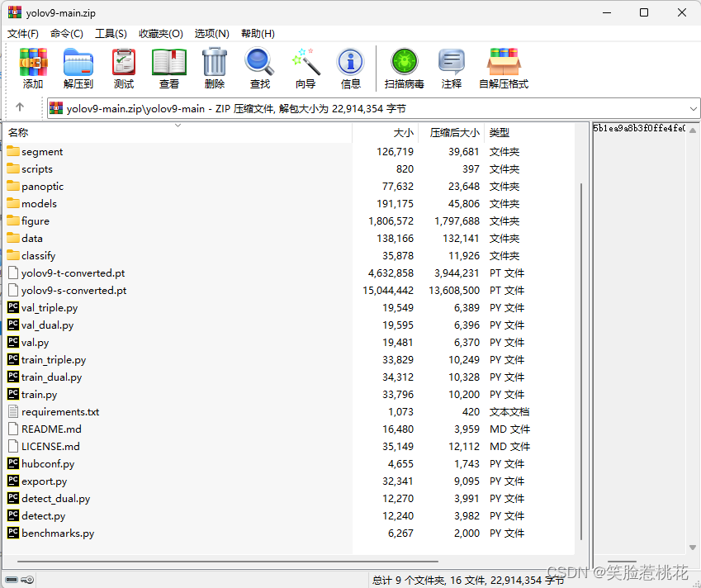Click the file list vertical scrollbar
This screenshot has height=588, width=701.
tap(581, 361)
